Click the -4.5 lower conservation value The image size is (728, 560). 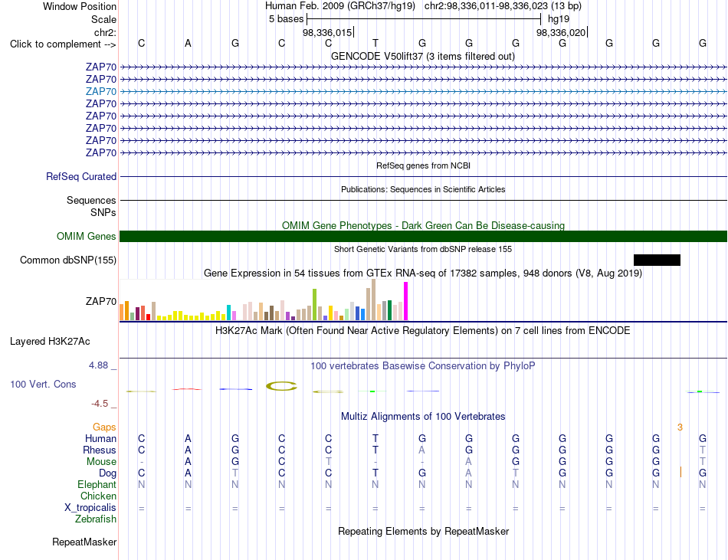coord(100,404)
